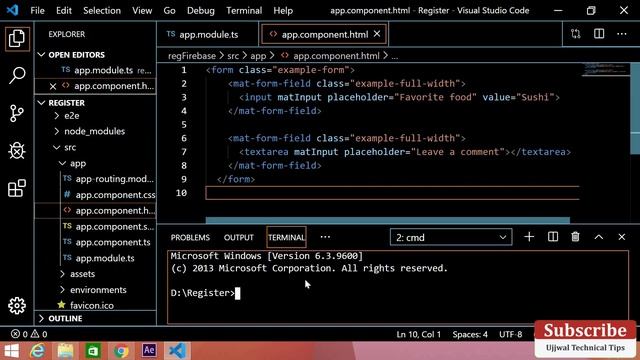Screen dimensions: 640x360
Task: Close app.component.html in Open Editors list
Action: click(x=53, y=86)
